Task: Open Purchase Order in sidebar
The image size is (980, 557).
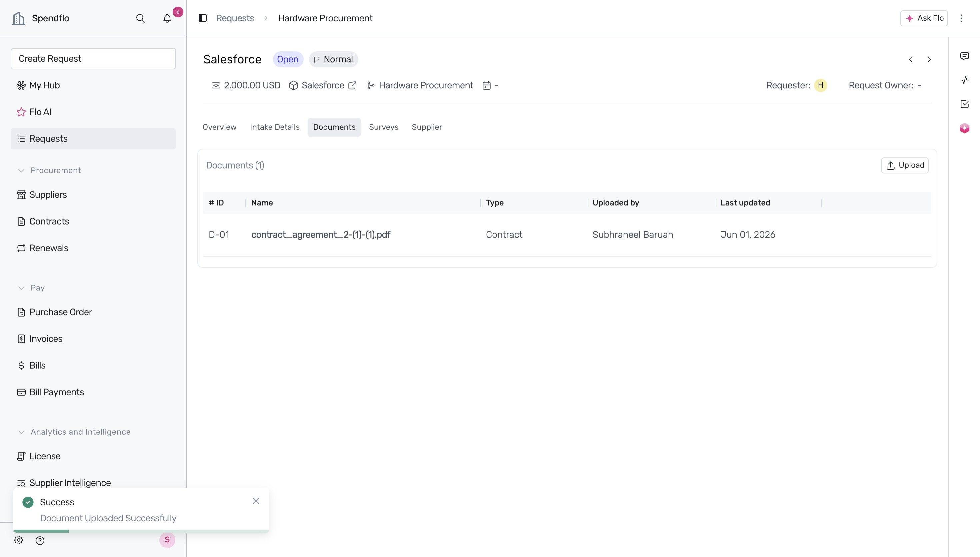Action: (93, 312)
